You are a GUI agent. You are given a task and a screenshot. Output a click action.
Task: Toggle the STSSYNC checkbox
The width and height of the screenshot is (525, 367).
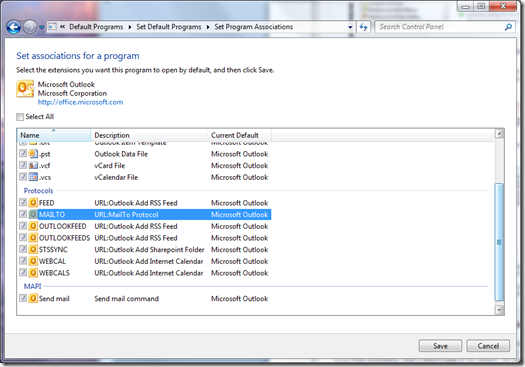(x=23, y=249)
